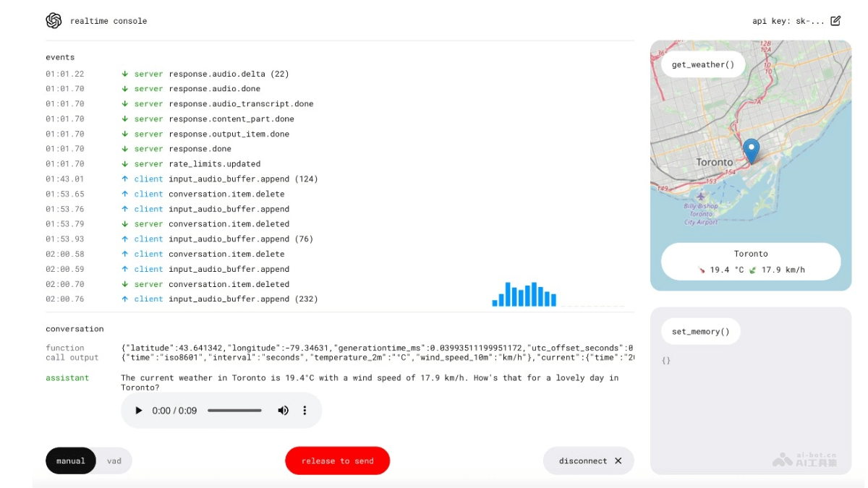The width and height of the screenshot is (868, 488).
Task: Open the audio player overflow menu
Action: [x=305, y=410]
